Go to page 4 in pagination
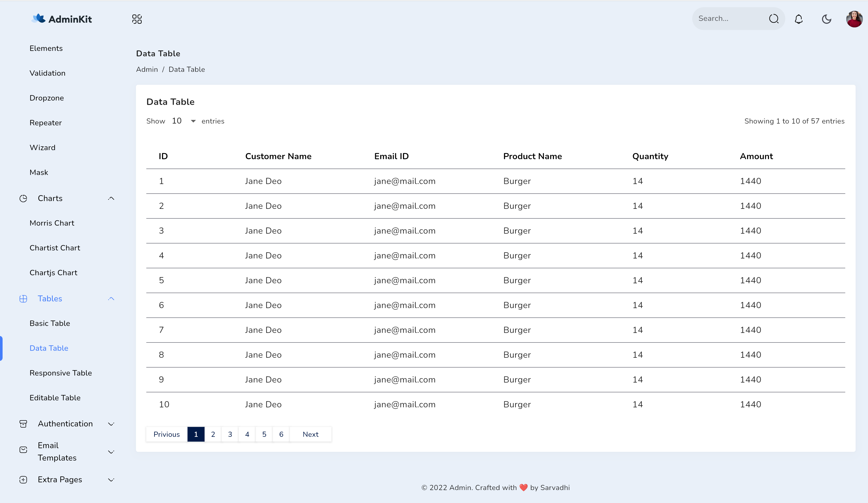Viewport: 868px width, 503px height. pos(247,434)
